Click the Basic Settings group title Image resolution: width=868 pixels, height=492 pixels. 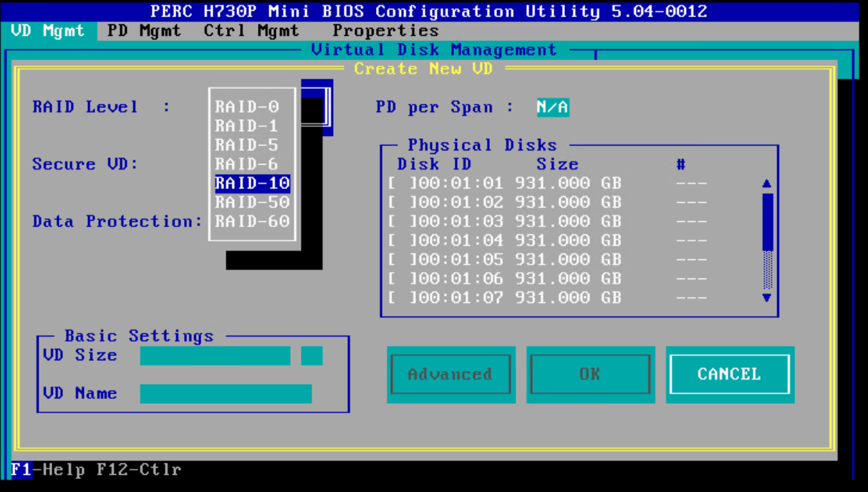click(139, 336)
